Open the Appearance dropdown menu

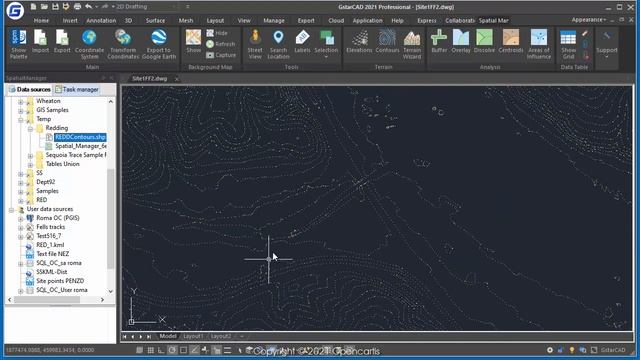(x=588, y=20)
